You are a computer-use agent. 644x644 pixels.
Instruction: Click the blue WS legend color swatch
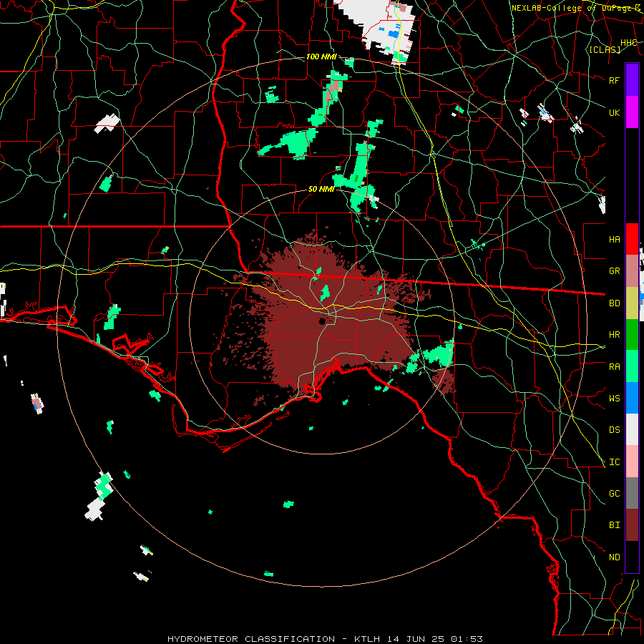click(632, 398)
